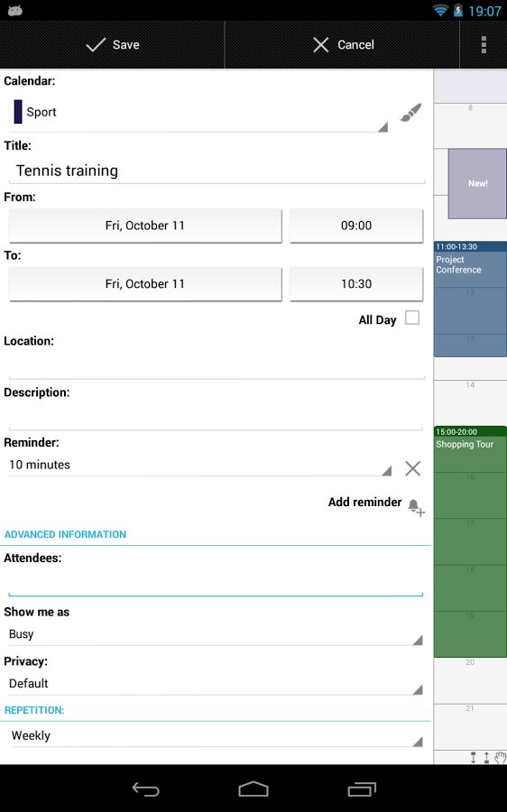Tap the dark purple Sport color swatch

(18, 112)
